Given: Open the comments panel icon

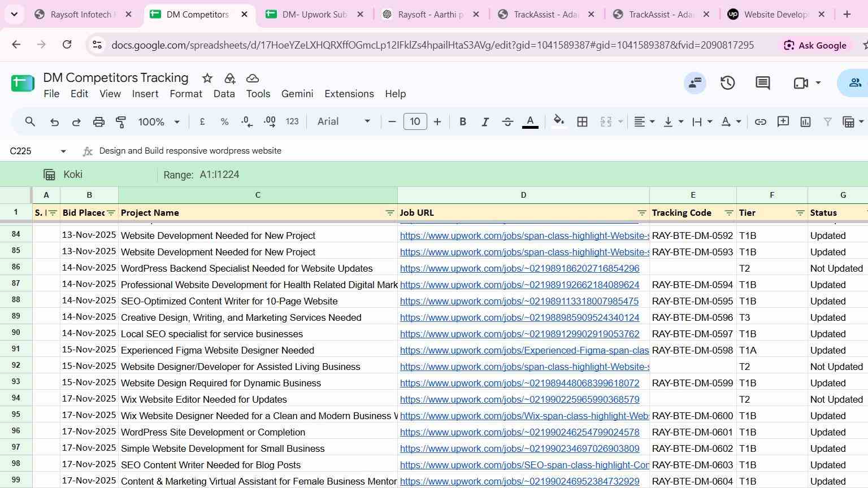Looking at the screenshot, I should (763, 83).
